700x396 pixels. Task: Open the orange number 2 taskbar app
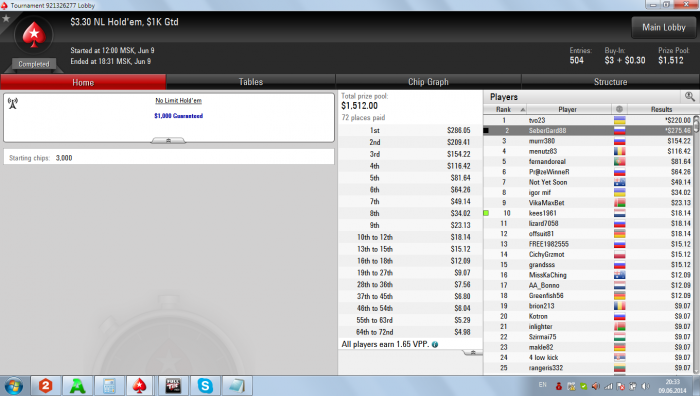tap(45, 386)
